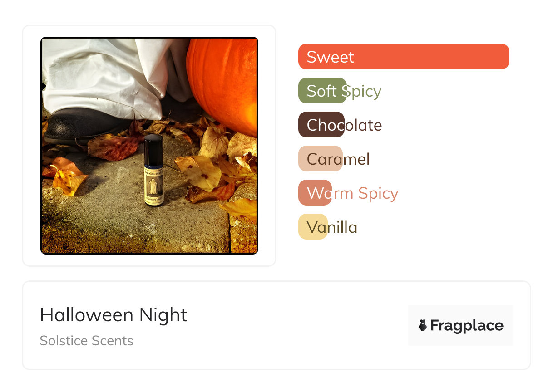Open the Fragplace wordmark link

[467, 325]
